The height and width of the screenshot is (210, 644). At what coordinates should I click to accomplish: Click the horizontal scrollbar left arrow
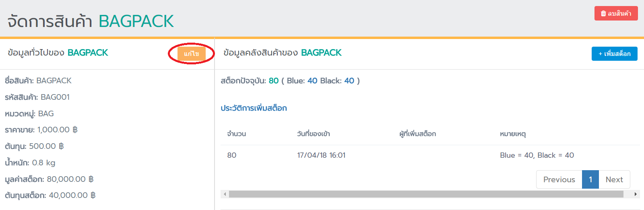click(225, 194)
